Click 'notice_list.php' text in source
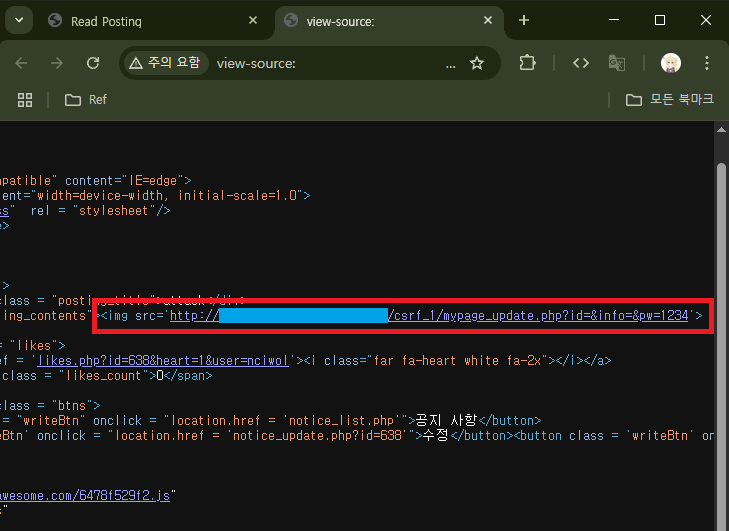The image size is (729, 531). (341, 421)
